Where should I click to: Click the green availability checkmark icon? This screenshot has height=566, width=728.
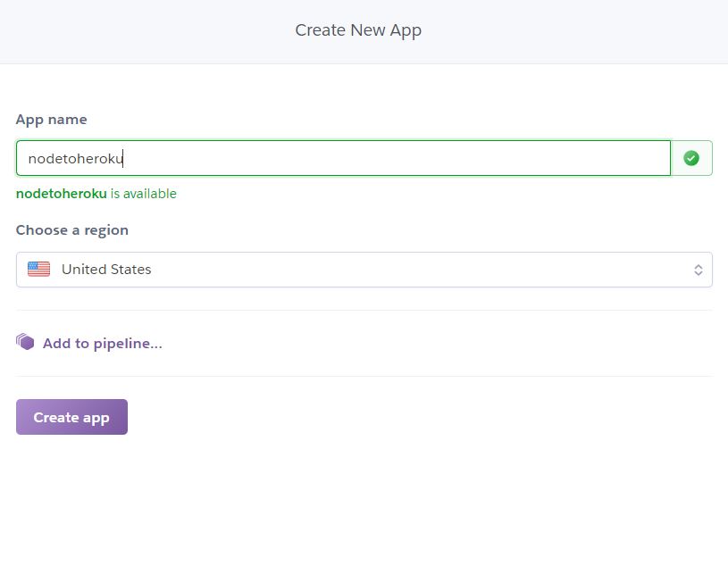690,158
